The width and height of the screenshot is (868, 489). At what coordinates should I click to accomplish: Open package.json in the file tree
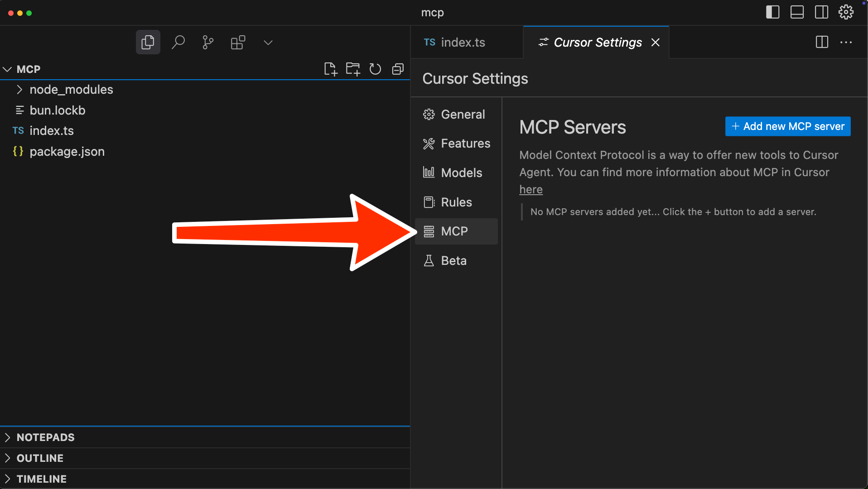tap(67, 152)
